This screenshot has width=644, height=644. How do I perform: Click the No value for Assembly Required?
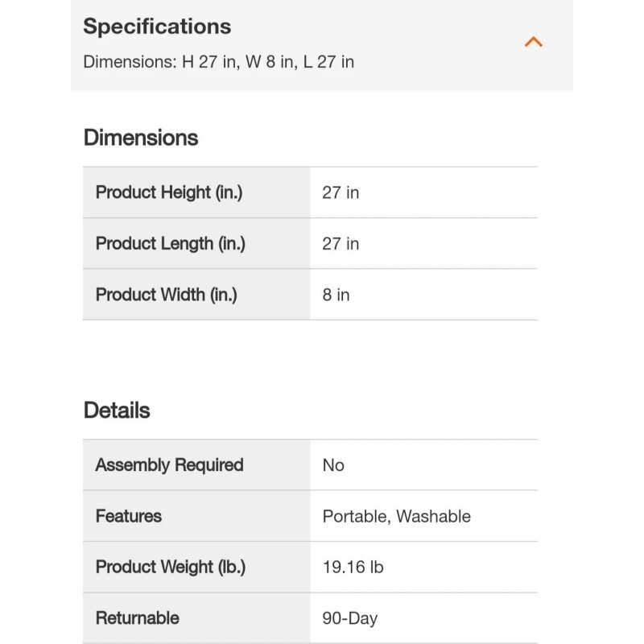click(x=333, y=464)
